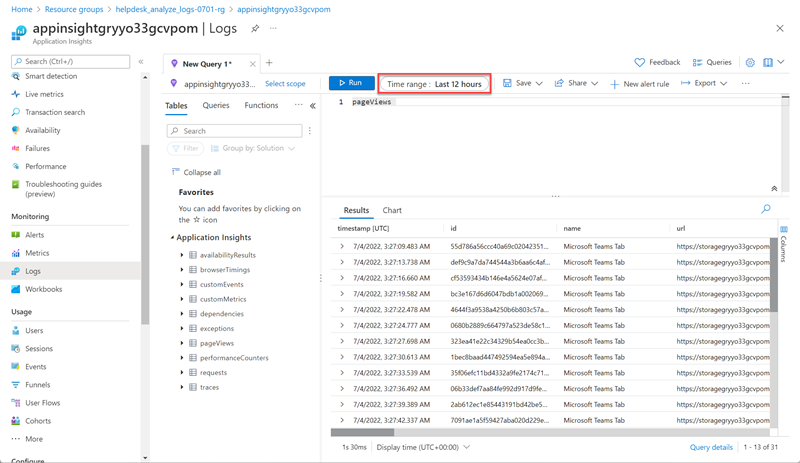Expand the result row 3:27:42.337 AM
The width and height of the screenshot is (800, 463).
click(x=342, y=421)
